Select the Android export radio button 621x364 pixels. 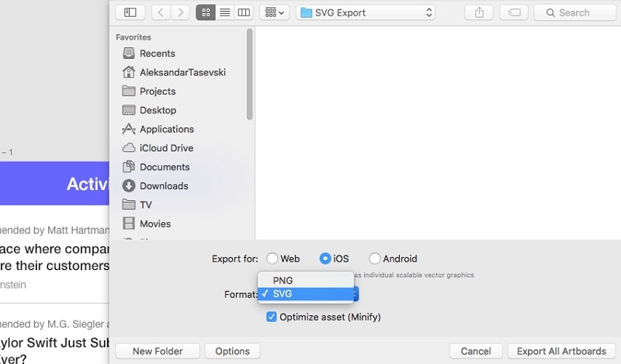coord(374,258)
